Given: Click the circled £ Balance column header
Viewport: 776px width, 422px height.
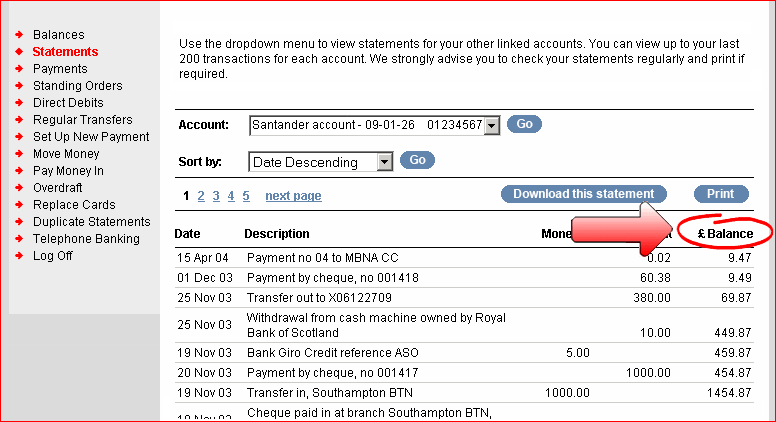Looking at the screenshot, I should point(725,234).
